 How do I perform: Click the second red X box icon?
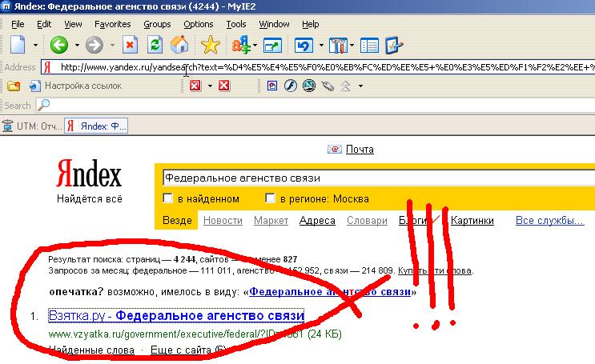[224, 86]
